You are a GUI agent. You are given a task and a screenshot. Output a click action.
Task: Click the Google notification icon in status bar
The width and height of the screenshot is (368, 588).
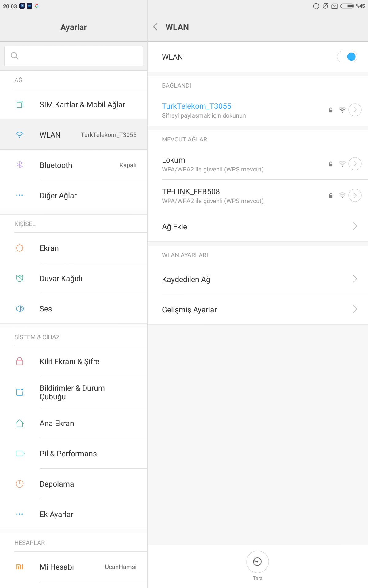point(37,6)
